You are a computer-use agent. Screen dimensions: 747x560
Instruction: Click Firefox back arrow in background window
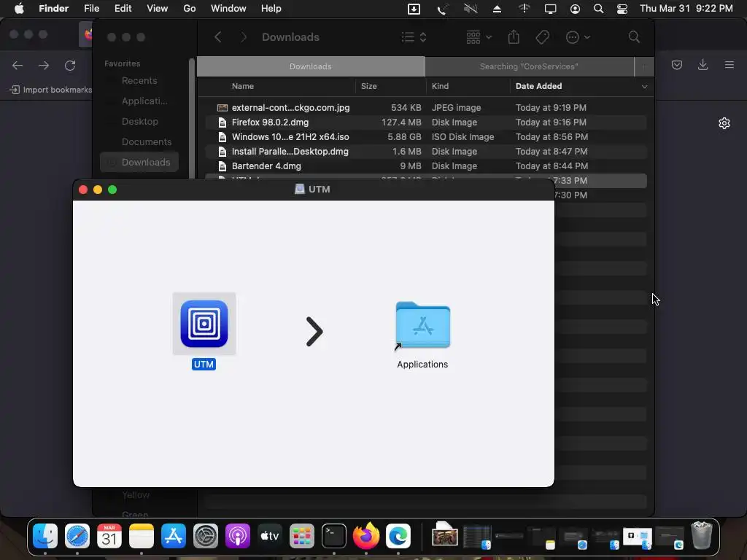(x=18, y=65)
